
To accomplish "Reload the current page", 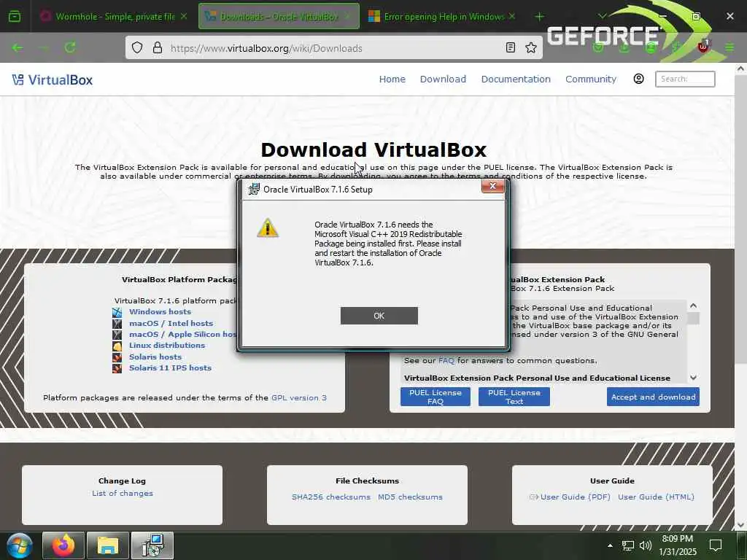I will pyautogui.click(x=70, y=47).
